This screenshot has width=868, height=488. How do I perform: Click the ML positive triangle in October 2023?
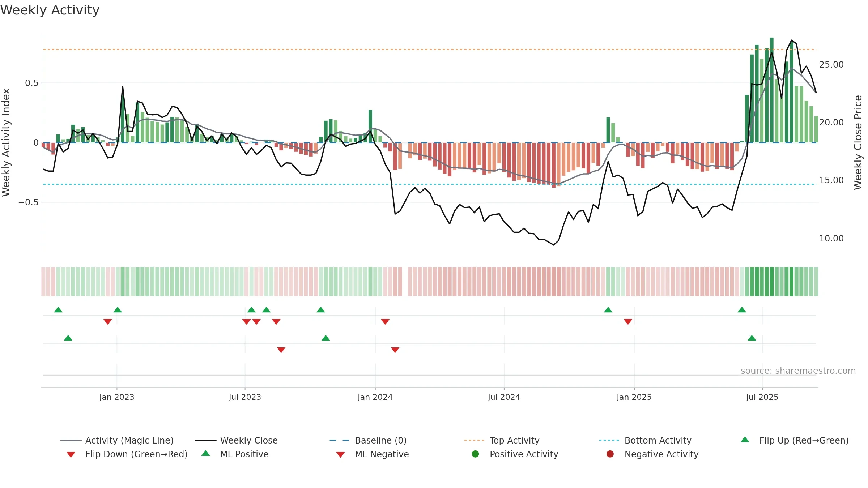(325, 338)
